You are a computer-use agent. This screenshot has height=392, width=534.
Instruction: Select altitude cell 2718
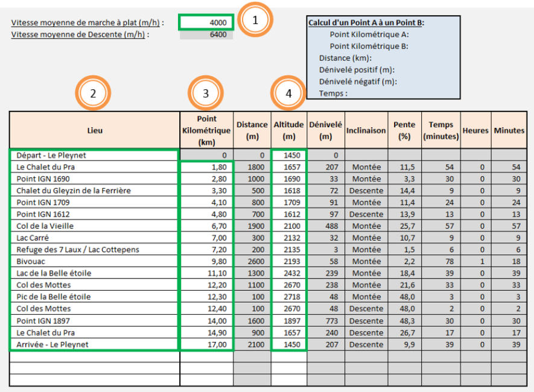[x=289, y=297]
